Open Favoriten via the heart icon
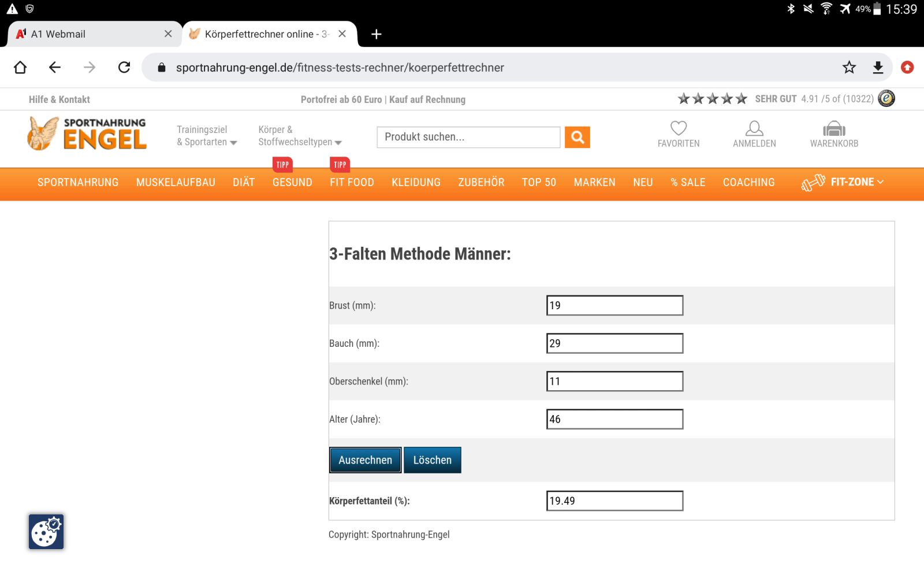924x578 pixels. coord(678,129)
